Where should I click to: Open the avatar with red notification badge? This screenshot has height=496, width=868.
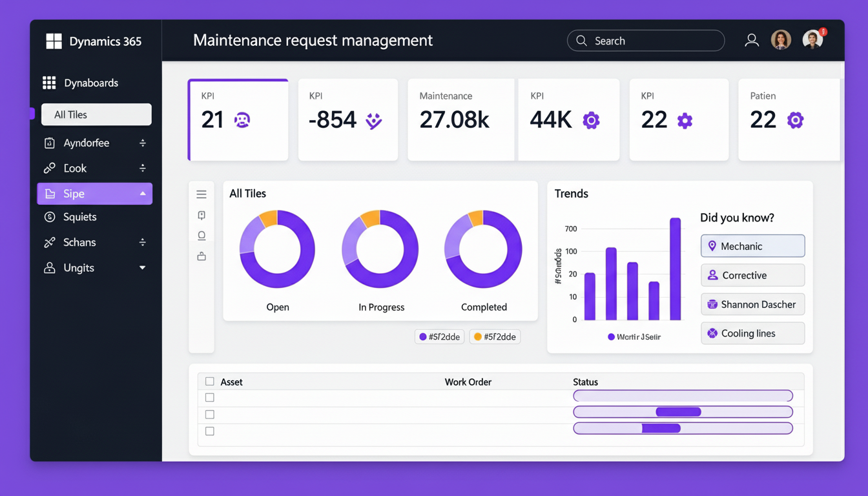coord(812,40)
